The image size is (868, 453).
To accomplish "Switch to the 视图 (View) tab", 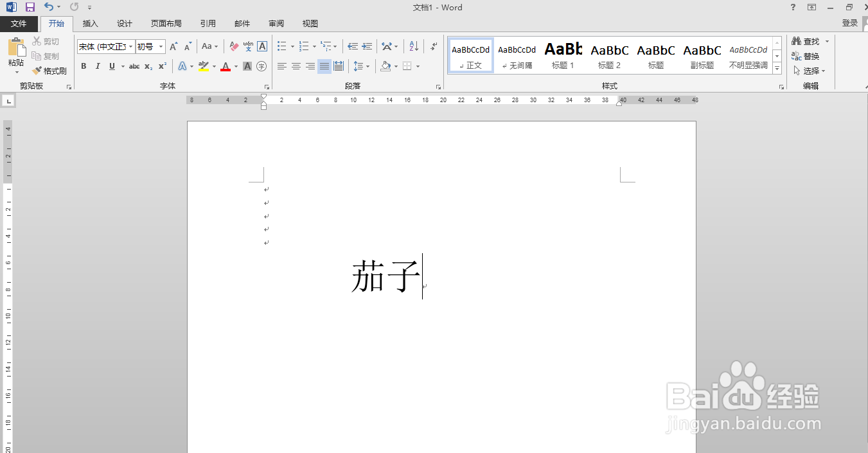I will pyautogui.click(x=310, y=24).
